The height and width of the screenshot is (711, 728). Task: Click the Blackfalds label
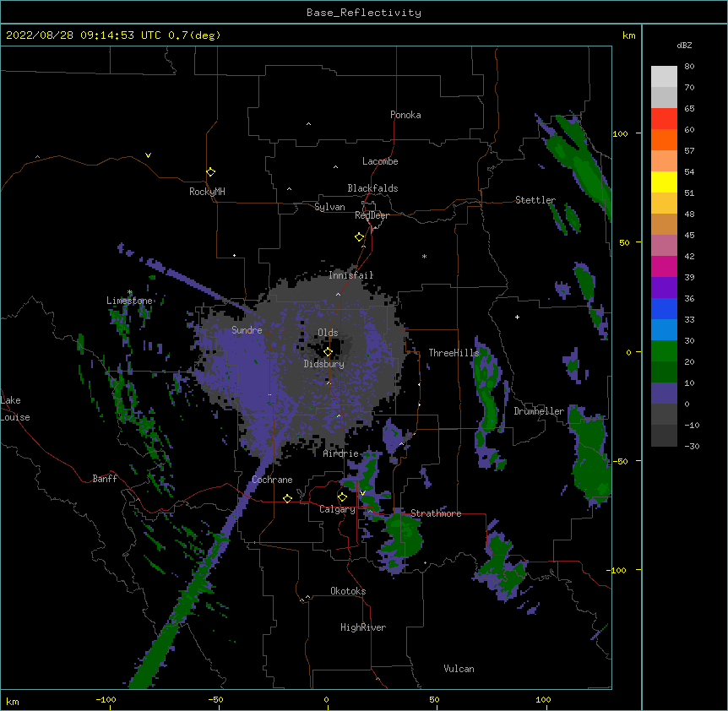372,188
